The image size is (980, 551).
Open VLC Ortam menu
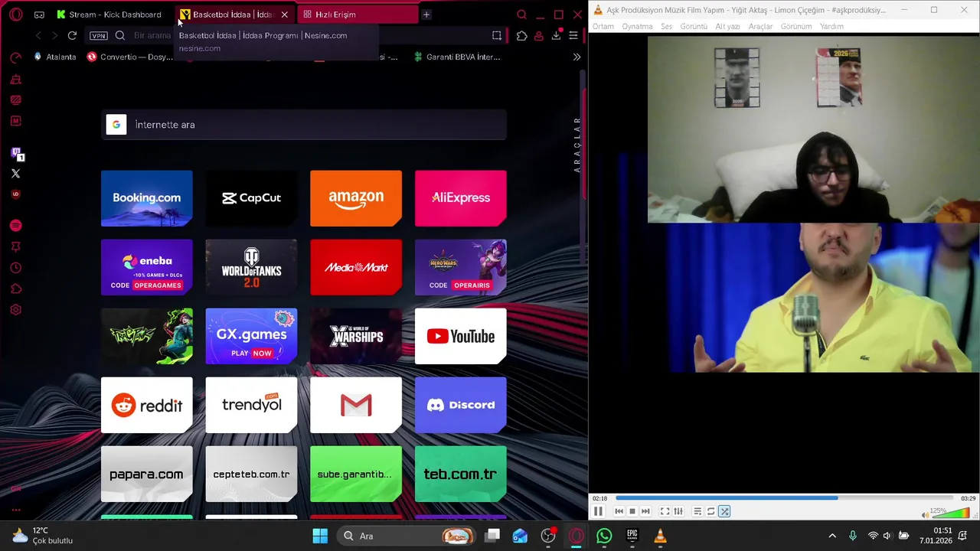coord(603,26)
